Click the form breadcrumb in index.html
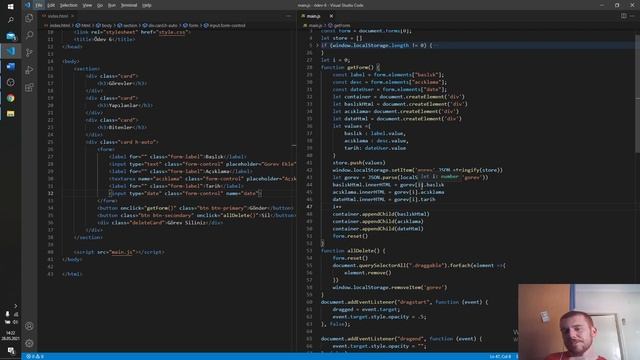The width and height of the screenshot is (640, 360). 191,25
